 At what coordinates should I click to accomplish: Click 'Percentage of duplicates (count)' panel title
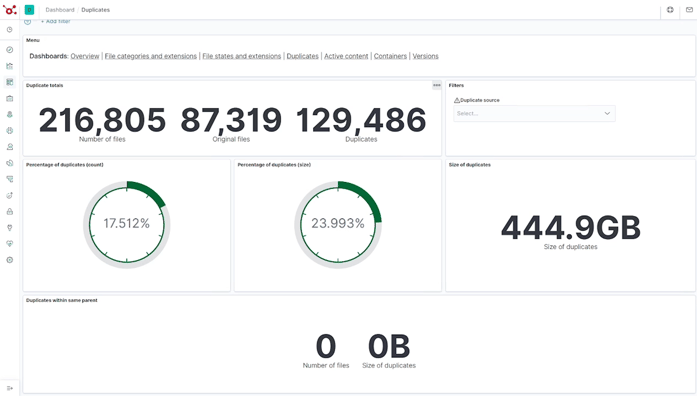[64, 165]
